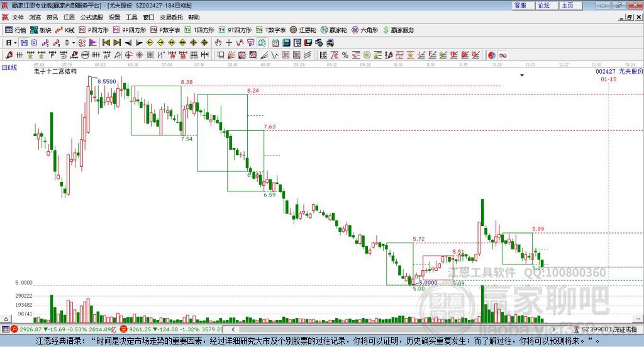This screenshot has height=347, width=644.
Task: Select the n² drawing tool
Action: click(x=107, y=55)
